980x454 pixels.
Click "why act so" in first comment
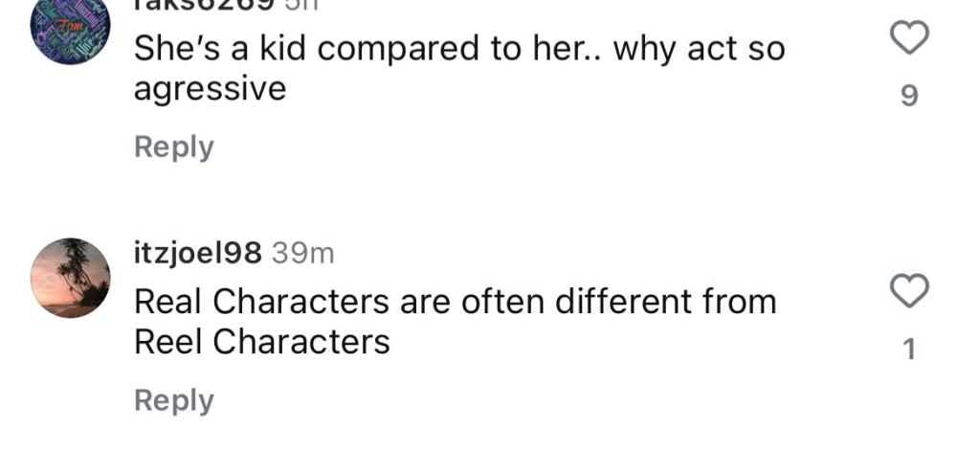tap(699, 49)
